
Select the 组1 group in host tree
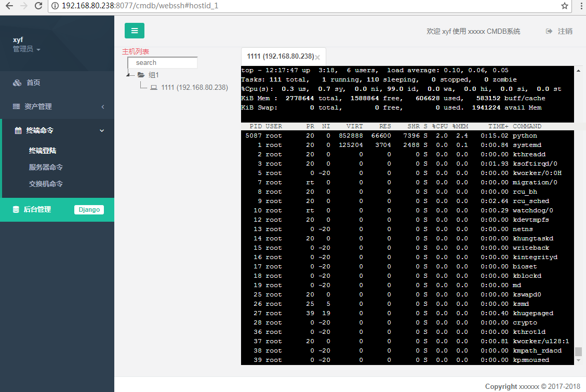click(154, 75)
